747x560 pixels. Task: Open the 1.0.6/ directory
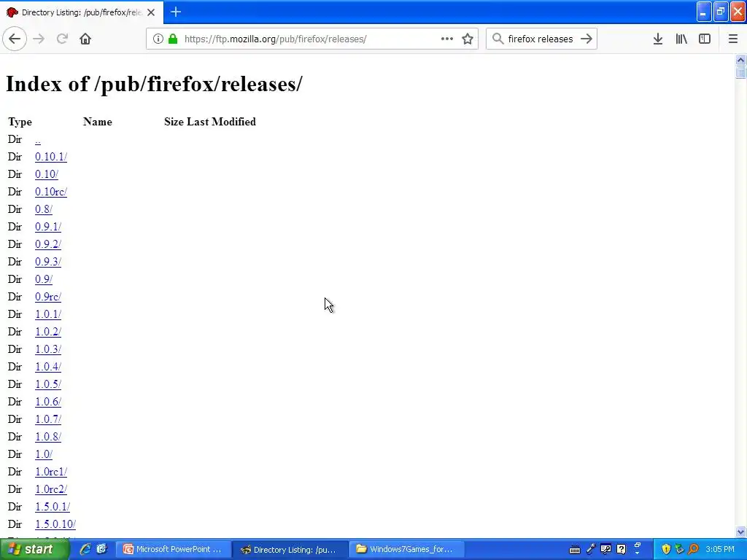click(48, 402)
